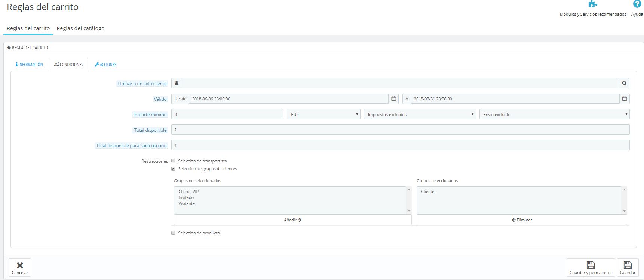This screenshot has height=280, width=644.
Task: Click the Guardar floppy disk icon
Action: 628,265
